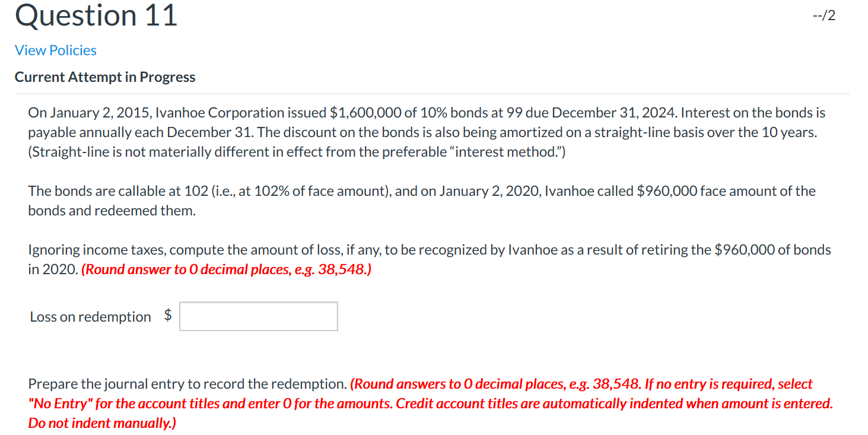The image size is (868, 435).
Task: Highlight the bond amount $1,600,000 in the text
Action: [366, 112]
